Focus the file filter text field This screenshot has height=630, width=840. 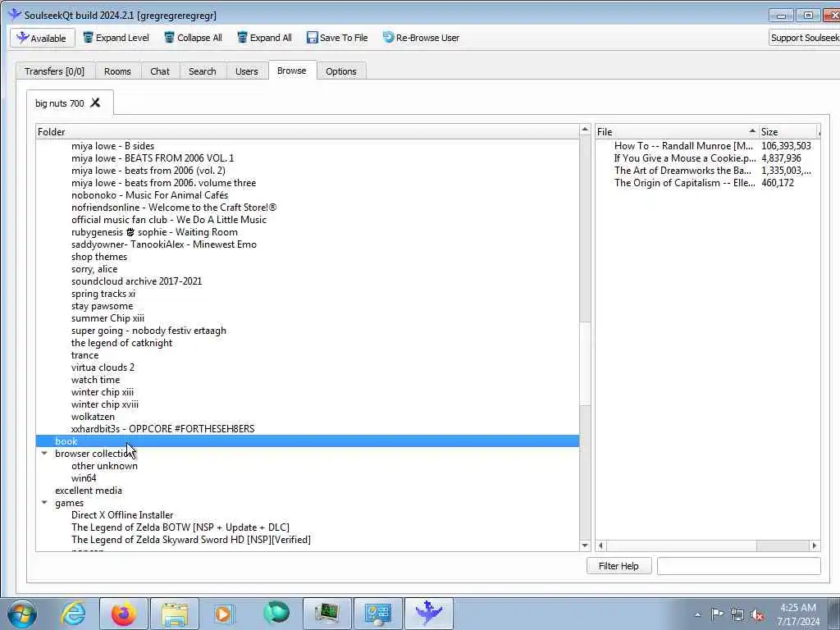[x=739, y=566]
